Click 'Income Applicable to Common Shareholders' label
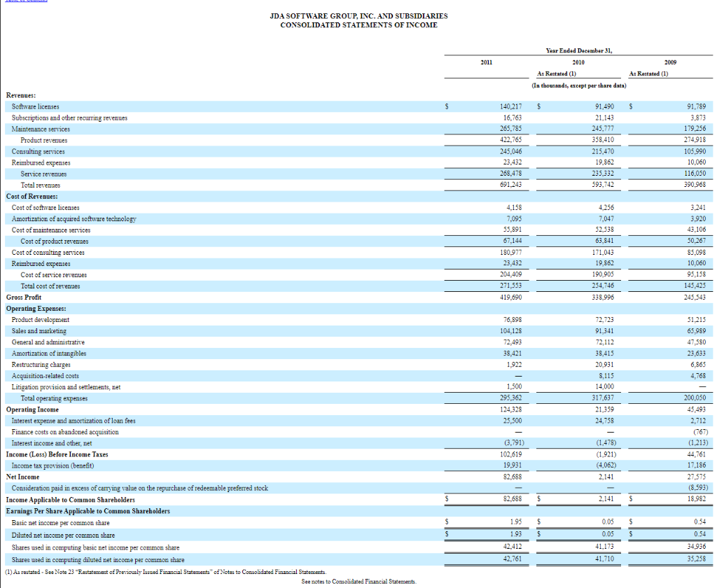Screen dimensions: 717x588 coord(71,500)
